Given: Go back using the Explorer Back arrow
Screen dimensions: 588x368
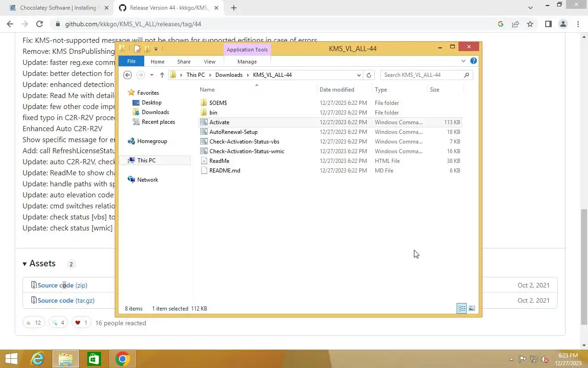Looking at the screenshot, I should pyautogui.click(x=128, y=75).
